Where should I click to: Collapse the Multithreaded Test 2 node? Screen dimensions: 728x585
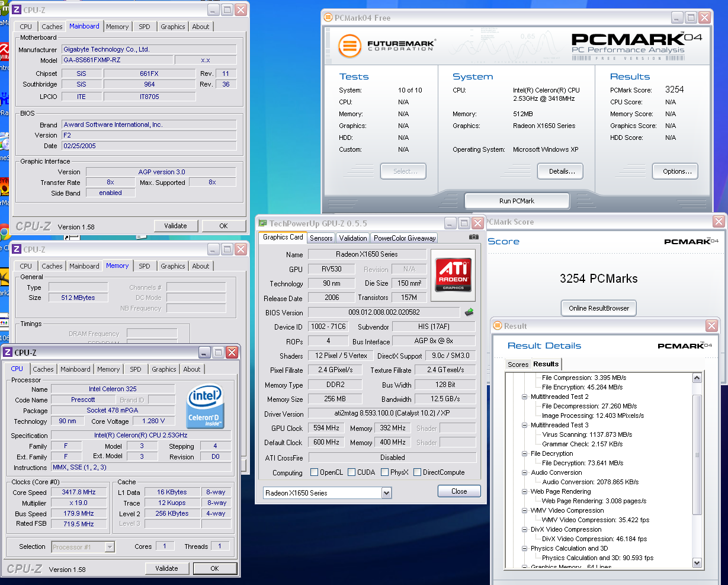click(x=524, y=397)
